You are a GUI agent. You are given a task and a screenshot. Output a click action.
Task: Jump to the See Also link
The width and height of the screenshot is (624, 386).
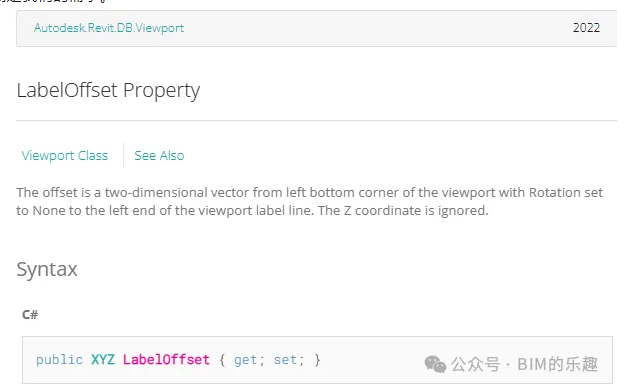[x=159, y=156]
